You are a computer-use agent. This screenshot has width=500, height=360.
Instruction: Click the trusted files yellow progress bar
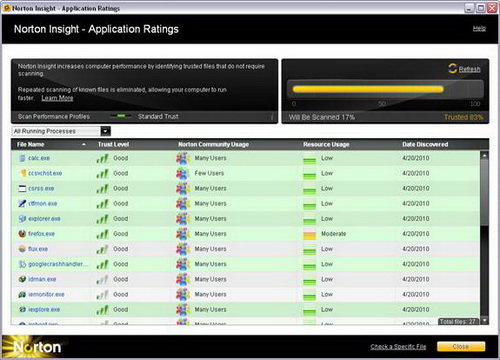[x=368, y=89]
